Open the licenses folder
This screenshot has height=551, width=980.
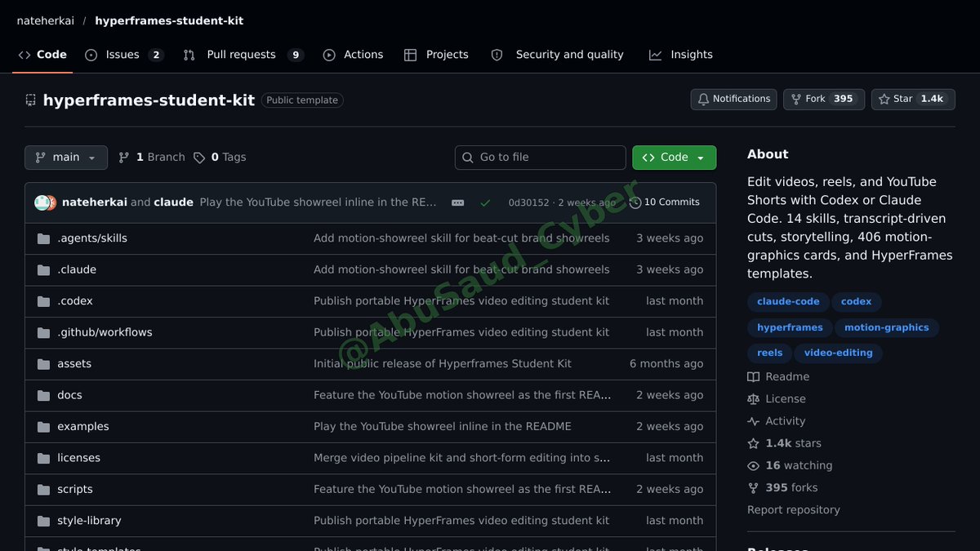tap(78, 458)
